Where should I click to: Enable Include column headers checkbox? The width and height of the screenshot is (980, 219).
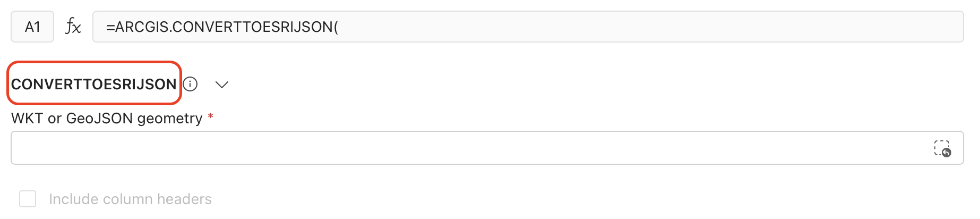(x=28, y=199)
